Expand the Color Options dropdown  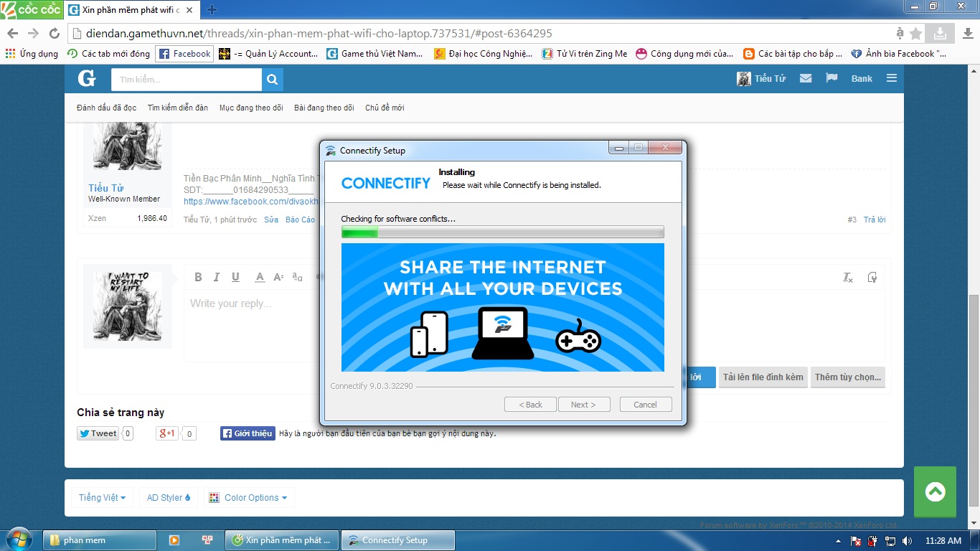pos(248,497)
